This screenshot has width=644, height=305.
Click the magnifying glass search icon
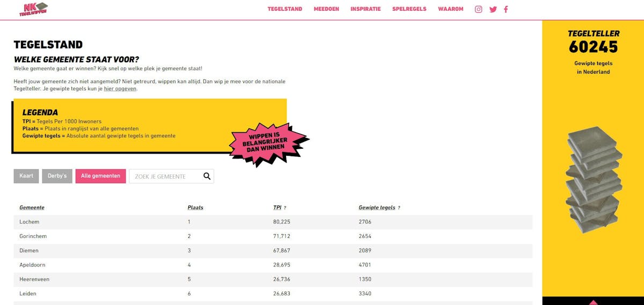tap(207, 176)
